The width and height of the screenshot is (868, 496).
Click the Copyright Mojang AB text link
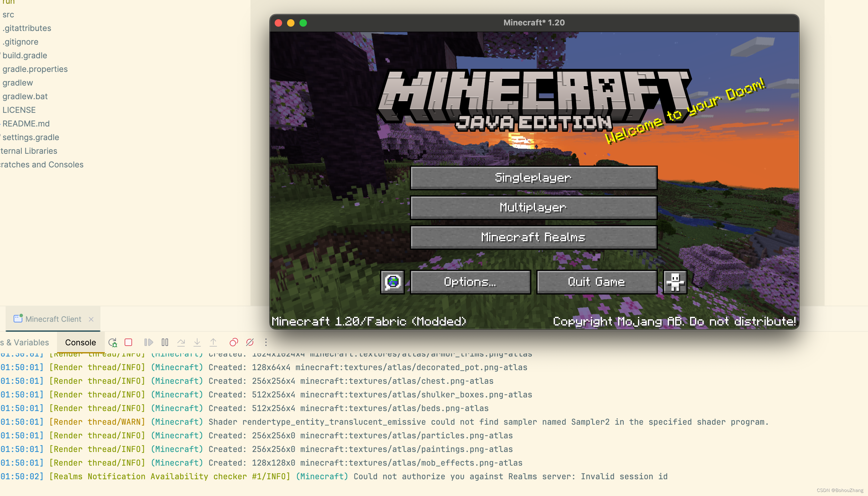[x=675, y=321]
